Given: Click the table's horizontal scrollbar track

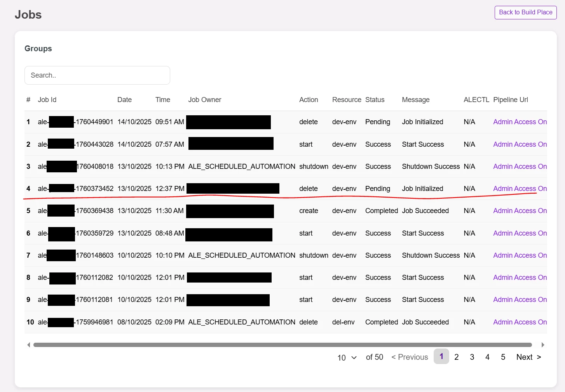Looking at the screenshot, I should tap(282, 345).
